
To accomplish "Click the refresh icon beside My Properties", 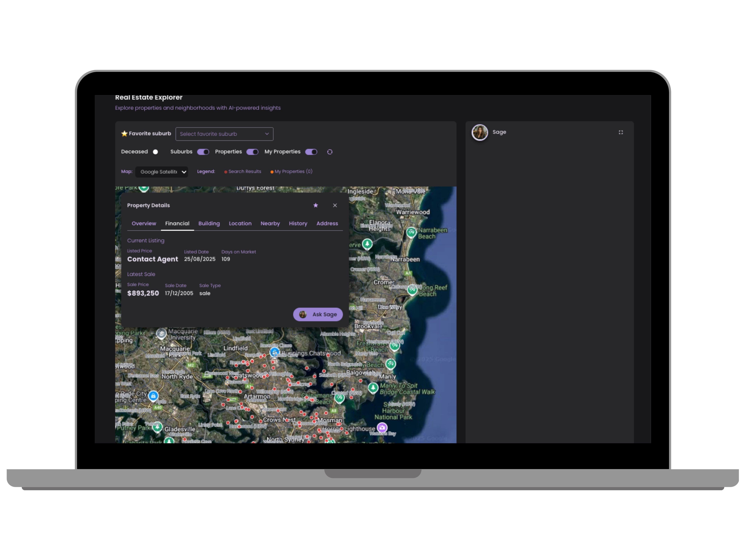I will (330, 152).
